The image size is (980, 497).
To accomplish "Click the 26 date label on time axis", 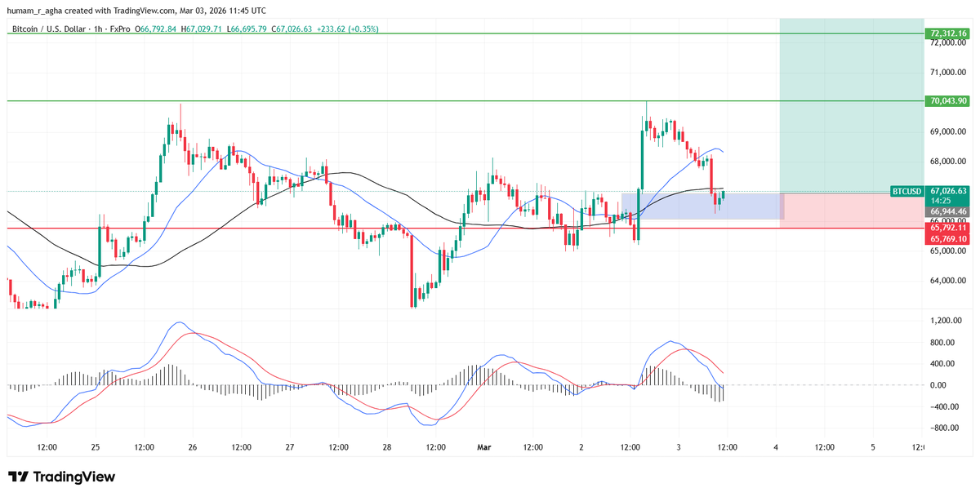I will (x=193, y=447).
